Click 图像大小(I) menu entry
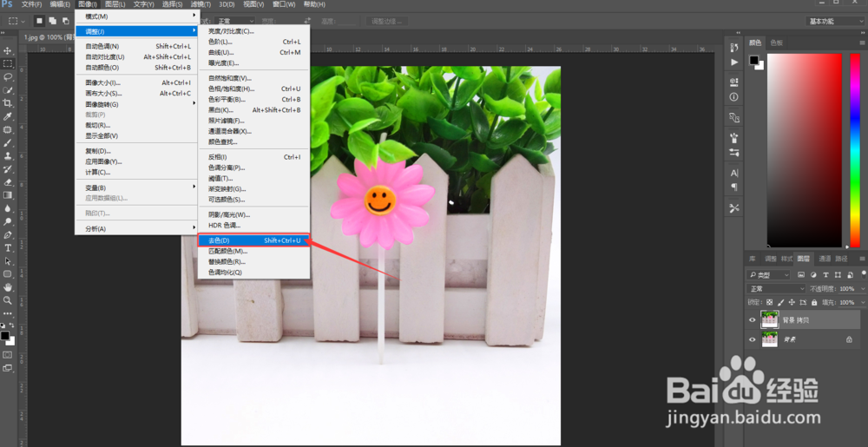The height and width of the screenshot is (447, 868). click(137, 83)
